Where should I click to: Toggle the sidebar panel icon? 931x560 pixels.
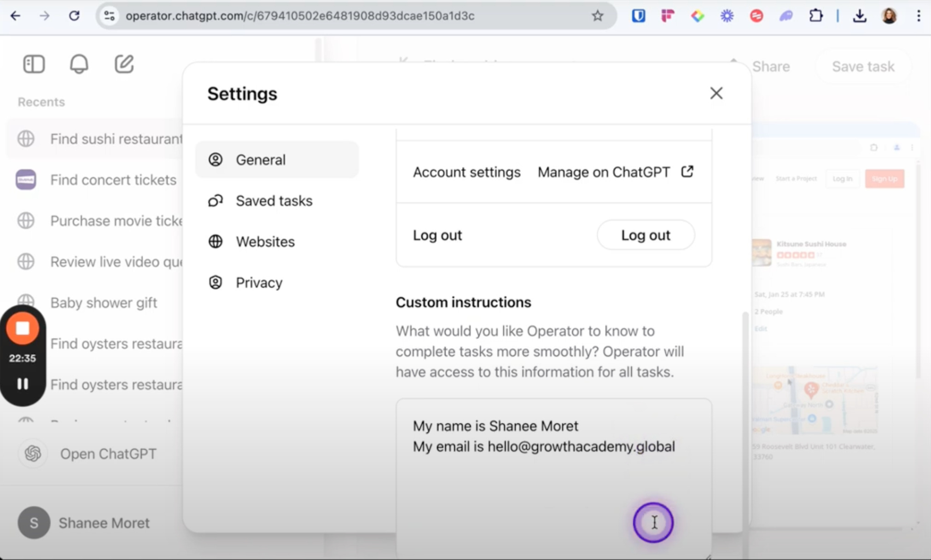point(34,64)
